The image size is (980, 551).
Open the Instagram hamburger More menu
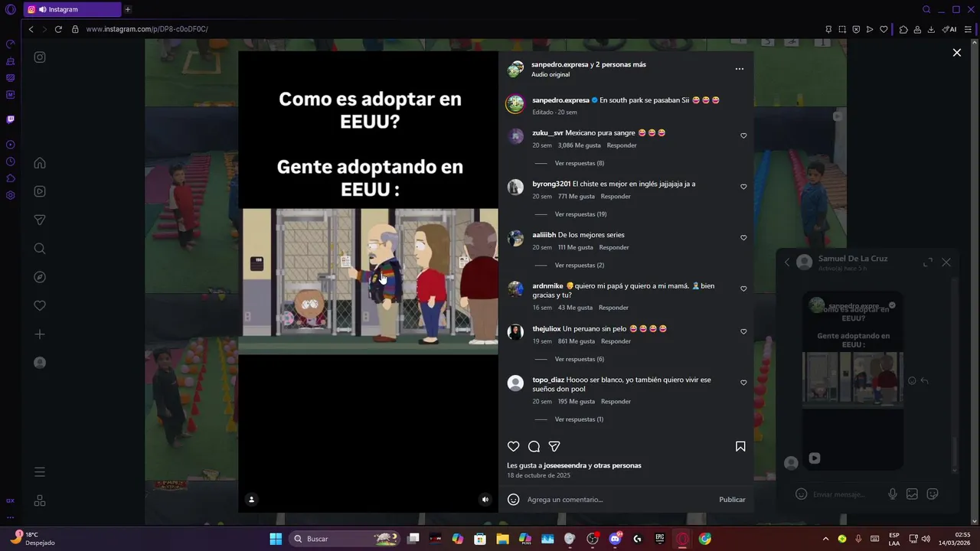(x=40, y=472)
